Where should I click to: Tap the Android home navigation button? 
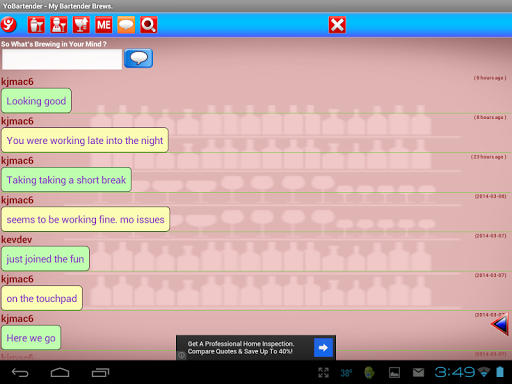pyautogui.click(x=60, y=372)
